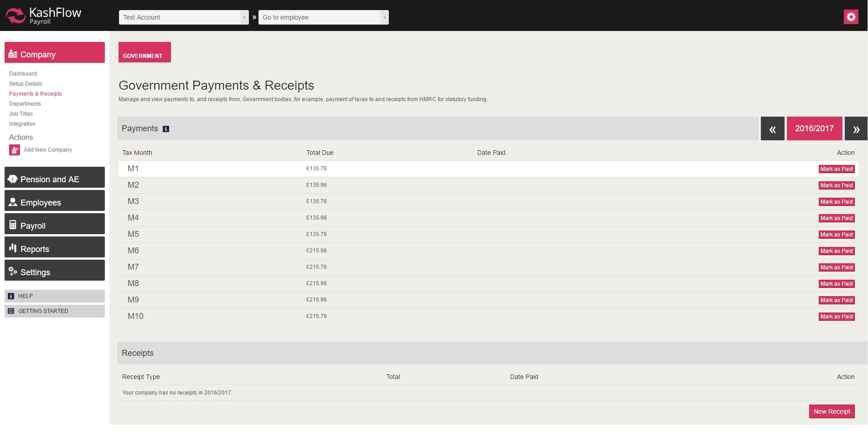
Task: Click the New Receipt button
Action: (x=832, y=411)
